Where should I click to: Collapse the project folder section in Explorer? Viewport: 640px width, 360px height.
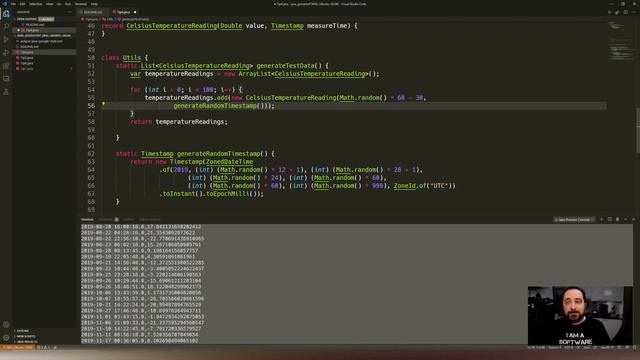(43, 36)
